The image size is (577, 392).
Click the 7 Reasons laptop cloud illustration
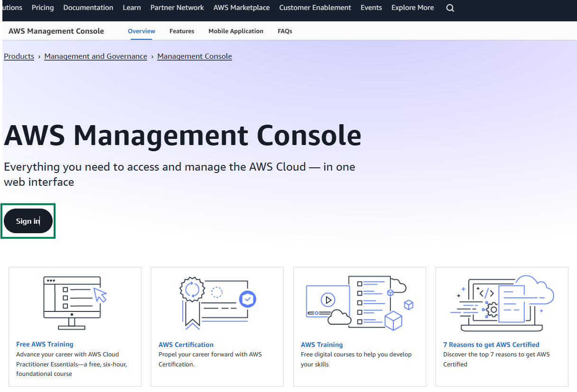point(502,303)
